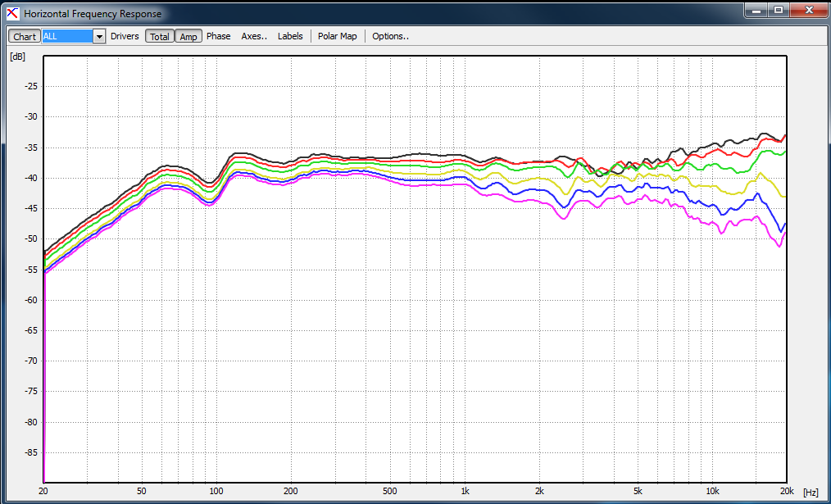The width and height of the screenshot is (831, 504).
Task: Switch to the Phase view
Action: 218,36
